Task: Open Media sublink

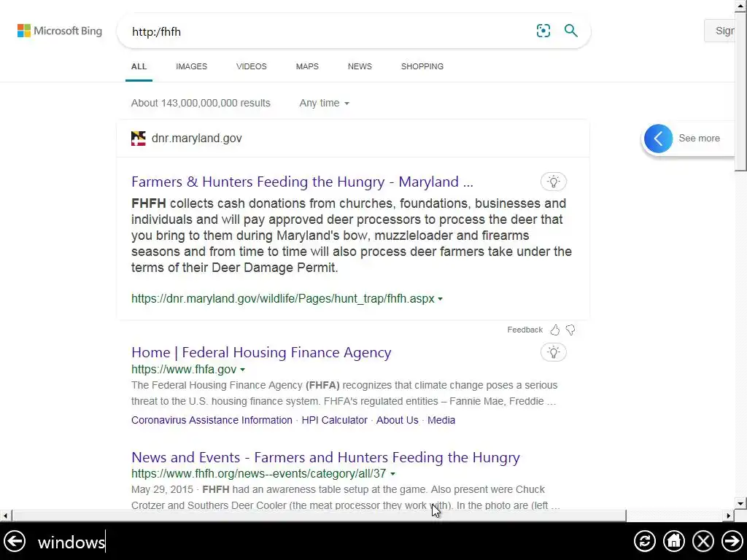Action: (441, 420)
